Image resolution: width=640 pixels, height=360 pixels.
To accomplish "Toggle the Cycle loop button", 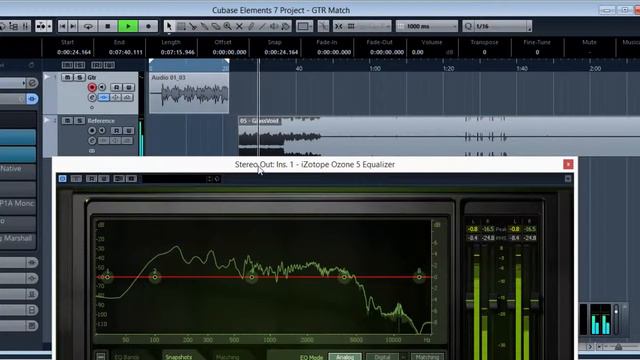I will 88,26.
